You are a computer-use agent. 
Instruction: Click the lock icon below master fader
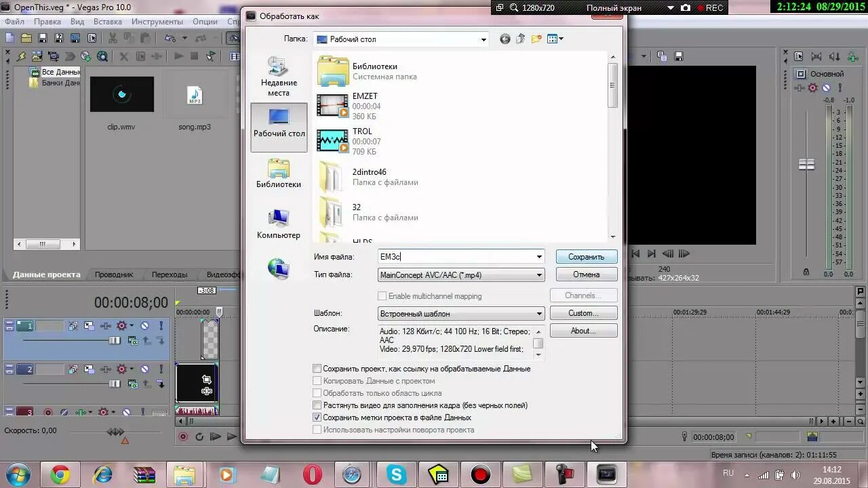click(x=806, y=272)
